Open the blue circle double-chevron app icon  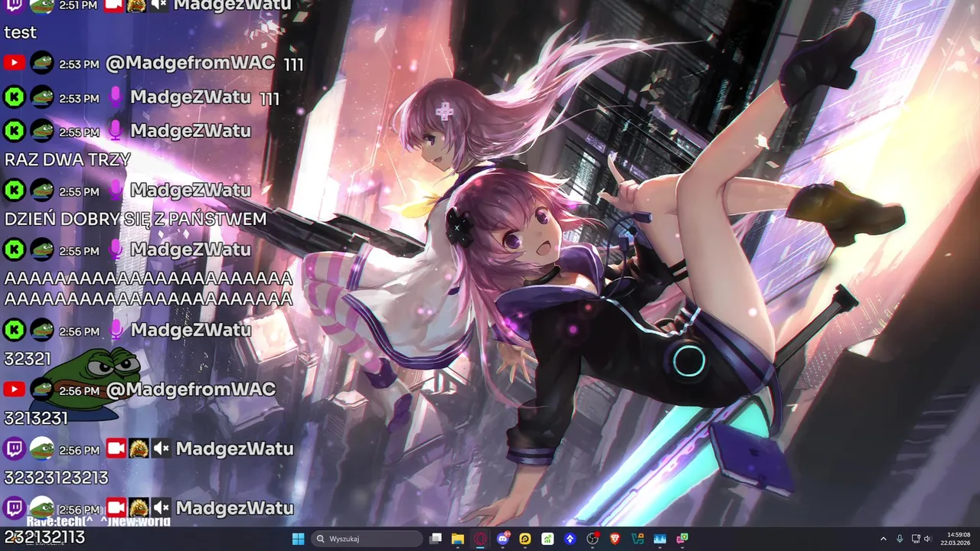(570, 539)
